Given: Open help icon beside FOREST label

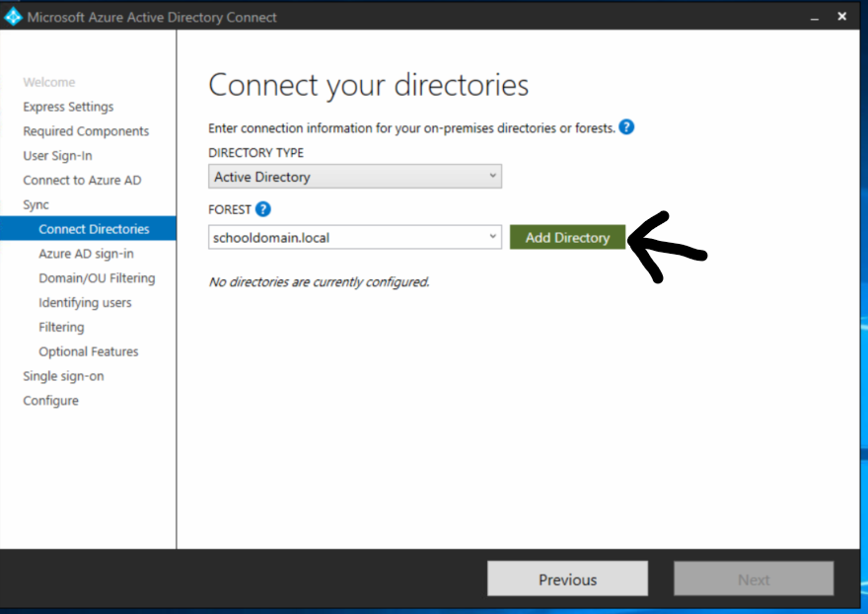Looking at the screenshot, I should (x=263, y=209).
